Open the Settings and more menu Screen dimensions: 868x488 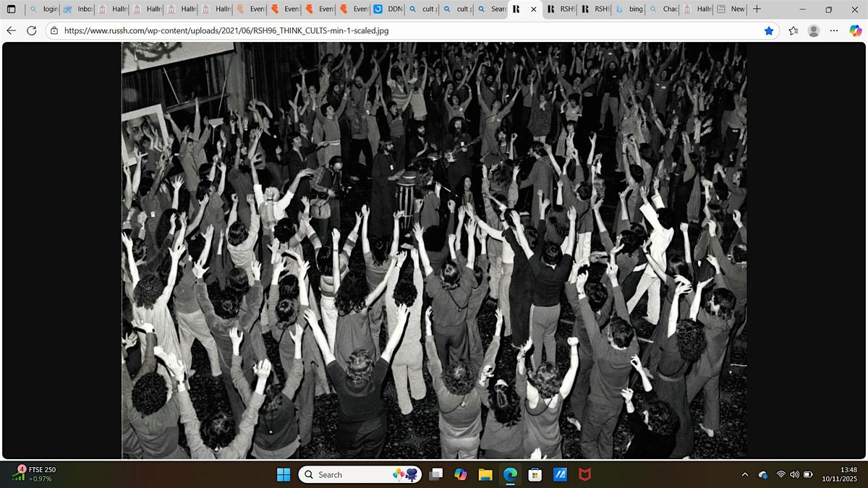click(x=833, y=30)
